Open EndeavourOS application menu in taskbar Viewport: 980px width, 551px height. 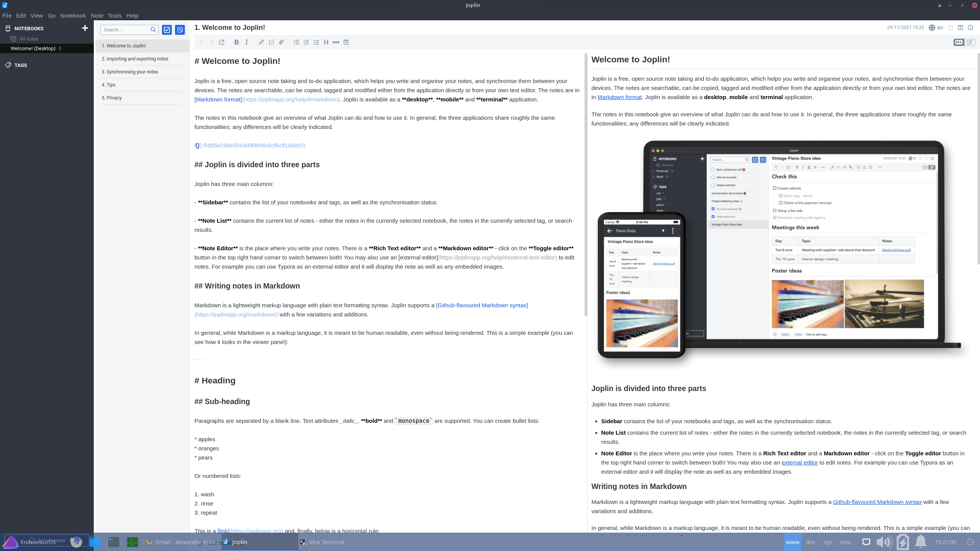coord(29,542)
